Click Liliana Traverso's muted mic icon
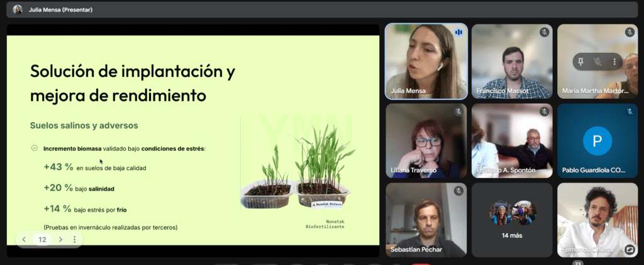644x265 pixels. [x=458, y=111]
